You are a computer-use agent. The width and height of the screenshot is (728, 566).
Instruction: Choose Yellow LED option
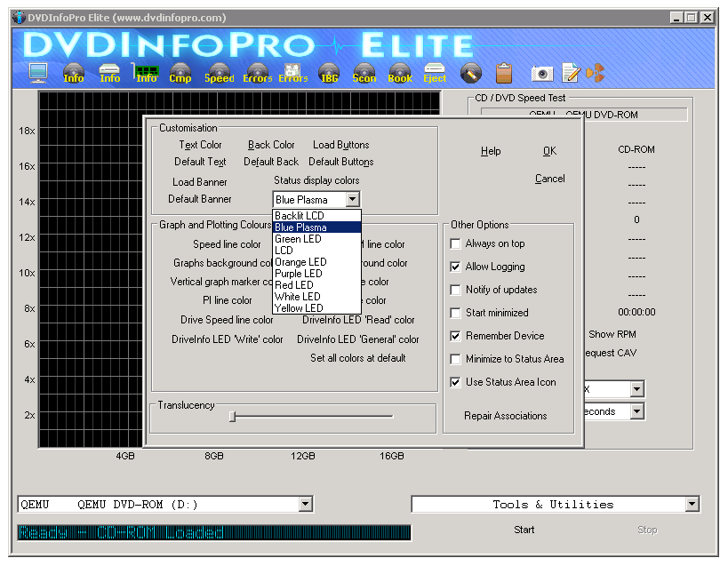click(316, 308)
